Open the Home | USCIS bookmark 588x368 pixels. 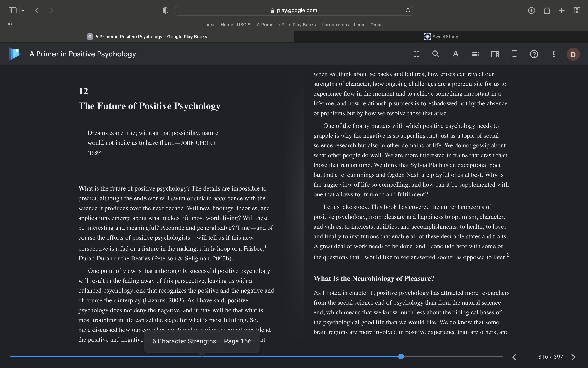tap(235, 25)
